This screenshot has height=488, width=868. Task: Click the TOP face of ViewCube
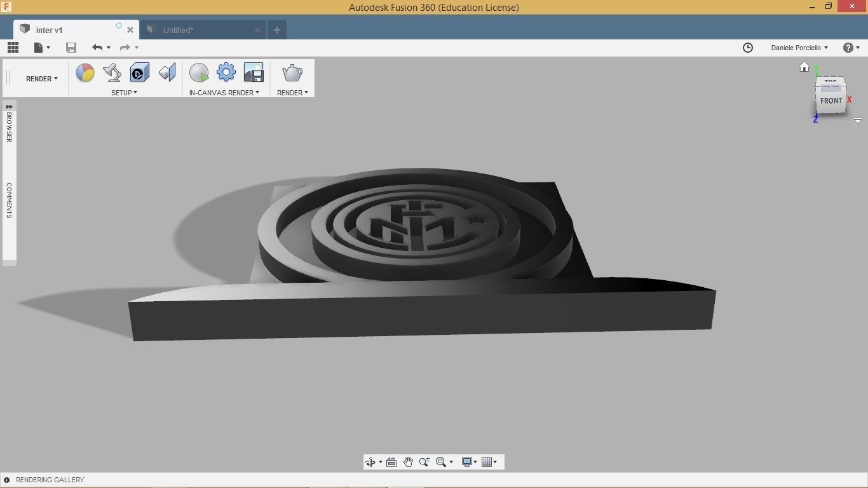(831, 83)
